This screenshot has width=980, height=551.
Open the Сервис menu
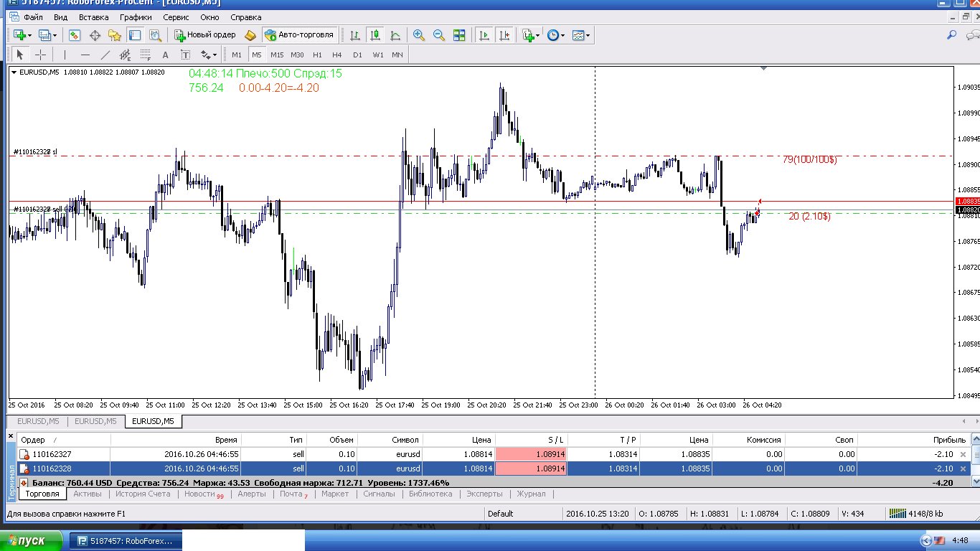point(176,17)
